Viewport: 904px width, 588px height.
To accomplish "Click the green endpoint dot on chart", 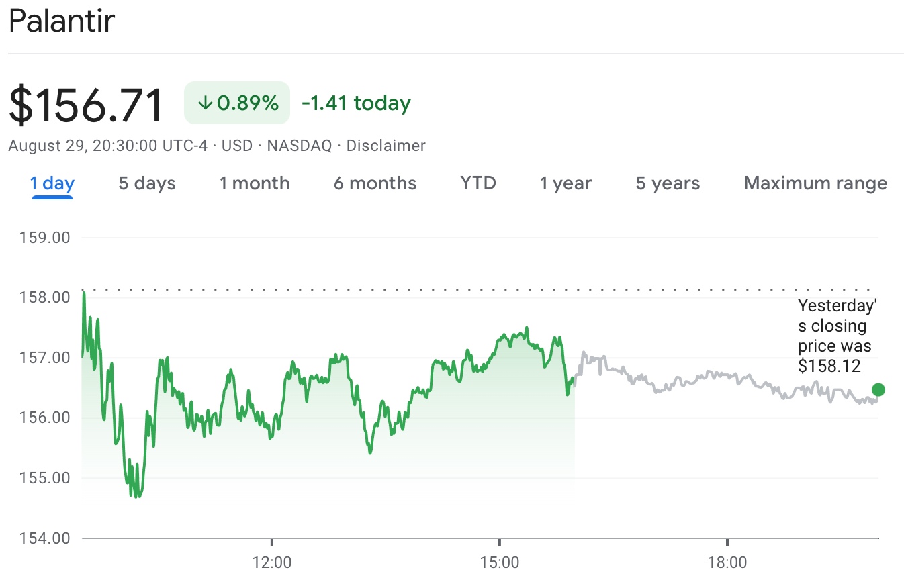I will (x=877, y=389).
